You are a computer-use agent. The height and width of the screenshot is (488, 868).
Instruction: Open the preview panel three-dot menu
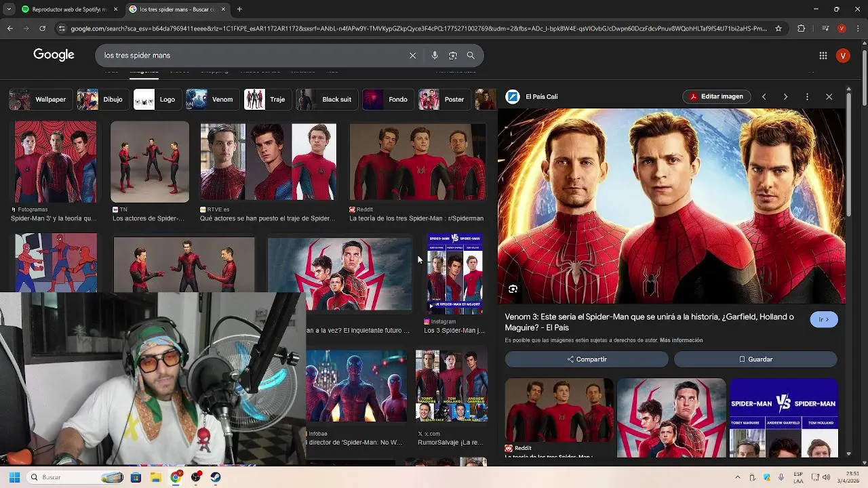pos(807,97)
